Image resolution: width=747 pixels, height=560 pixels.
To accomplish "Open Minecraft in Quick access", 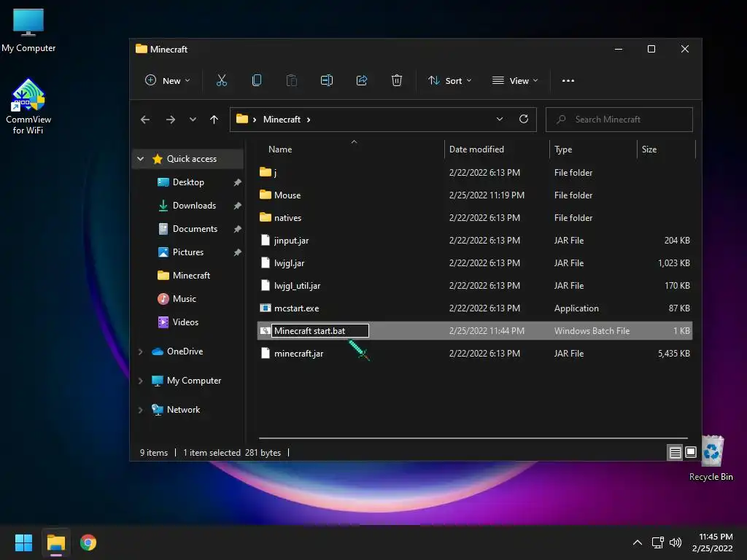I will coord(191,275).
